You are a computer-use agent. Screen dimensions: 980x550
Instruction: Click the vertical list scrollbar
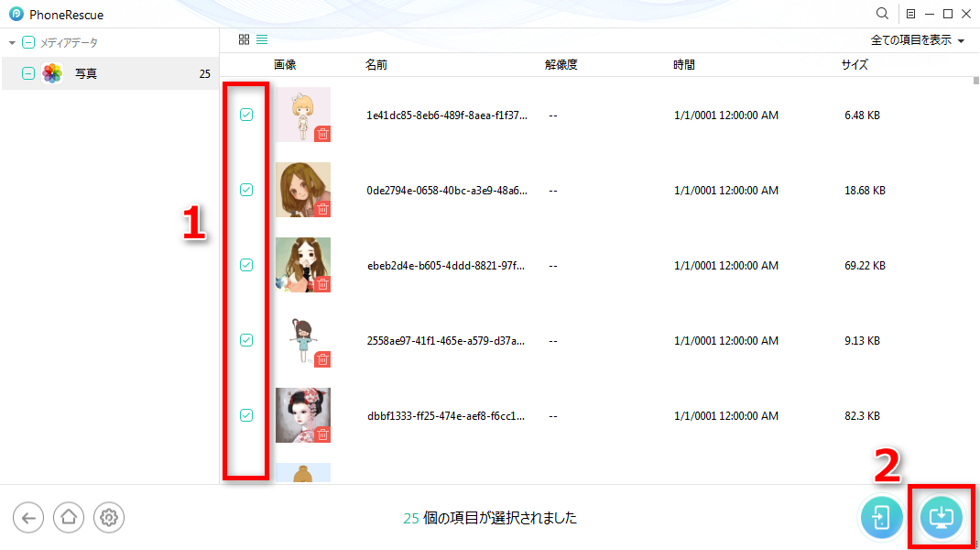pyautogui.click(x=975, y=280)
